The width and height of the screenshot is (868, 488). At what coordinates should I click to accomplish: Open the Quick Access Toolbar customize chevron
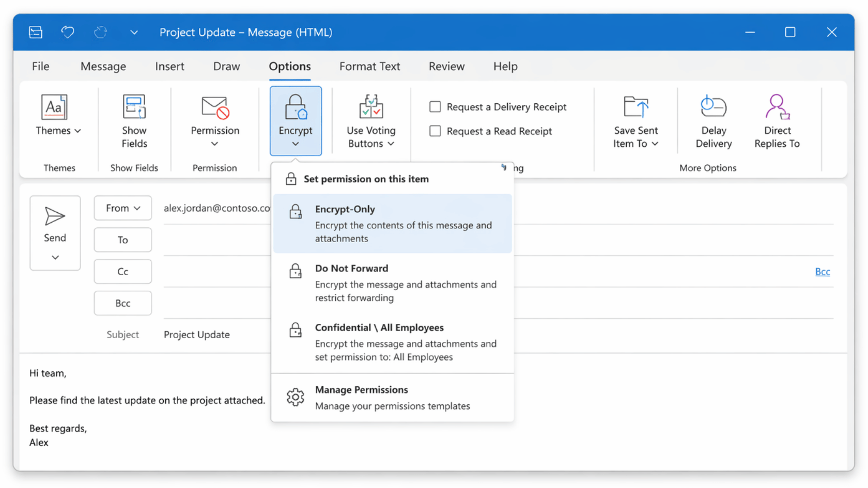pos(134,33)
